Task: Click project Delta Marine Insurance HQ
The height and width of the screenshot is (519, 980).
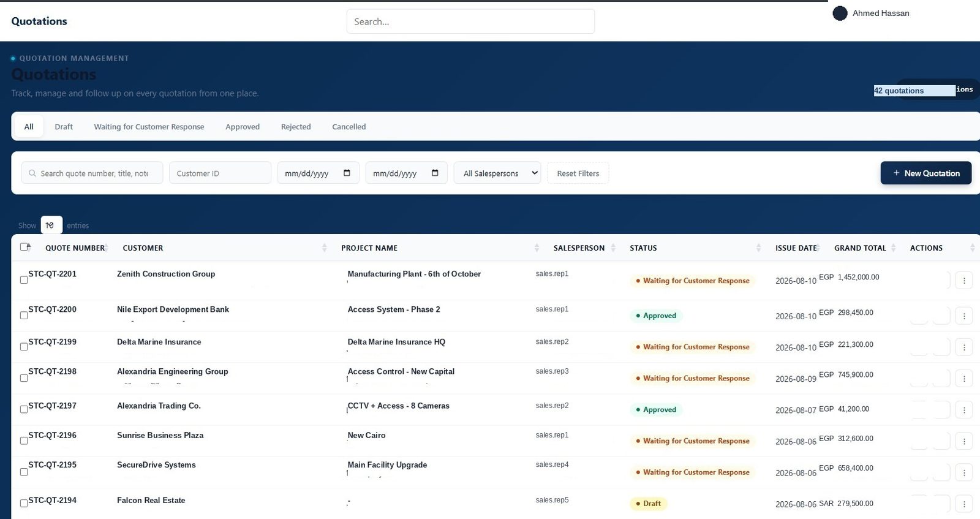Action: tap(396, 342)
